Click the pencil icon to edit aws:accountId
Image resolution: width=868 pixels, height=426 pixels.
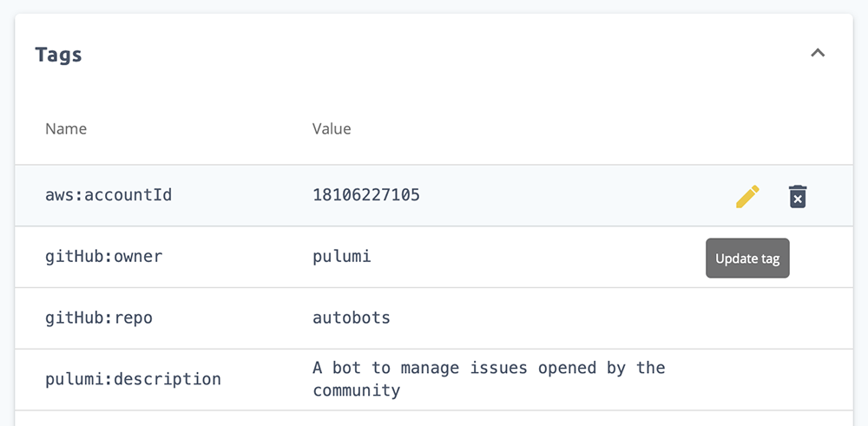(x=747, y=196)
